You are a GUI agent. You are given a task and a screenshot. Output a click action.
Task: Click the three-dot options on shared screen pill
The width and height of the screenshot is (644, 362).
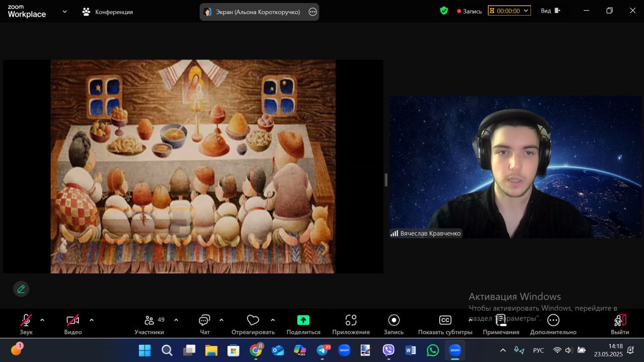coord(312,12)
